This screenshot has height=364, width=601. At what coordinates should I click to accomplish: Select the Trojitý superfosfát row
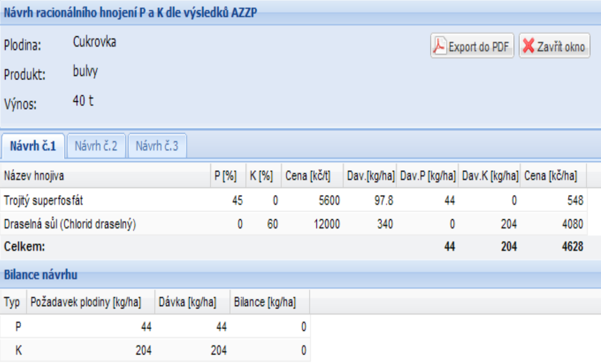[x=294, y=200]
